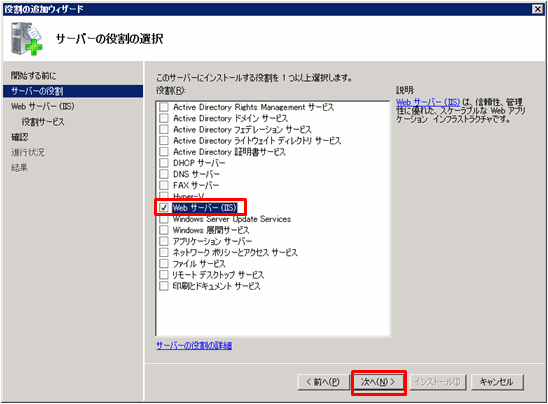
Task: Click the server add-role icon in header
Action: point(27,38)
